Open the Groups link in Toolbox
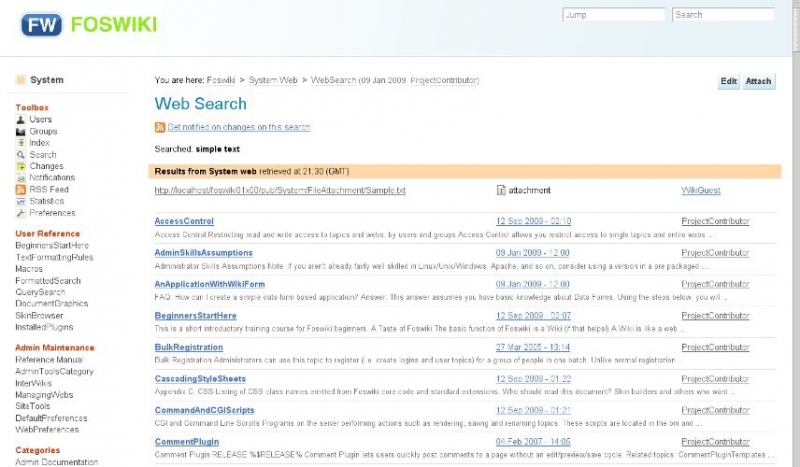 43,131
